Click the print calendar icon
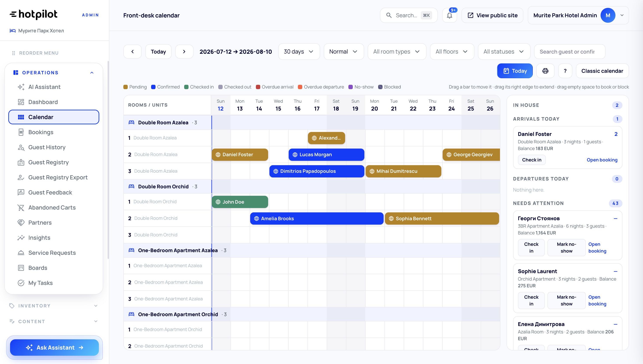The height and width of the screenshot is (364, 643). click(545, 71)
